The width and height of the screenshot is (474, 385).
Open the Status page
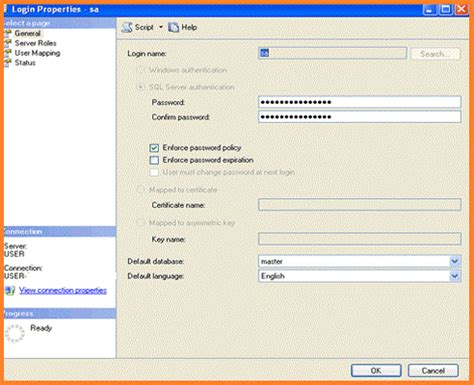tap(25, 63)
